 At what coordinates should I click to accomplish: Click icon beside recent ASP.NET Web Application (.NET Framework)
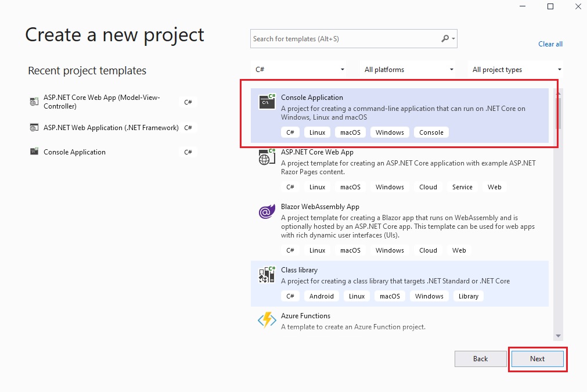34,128
